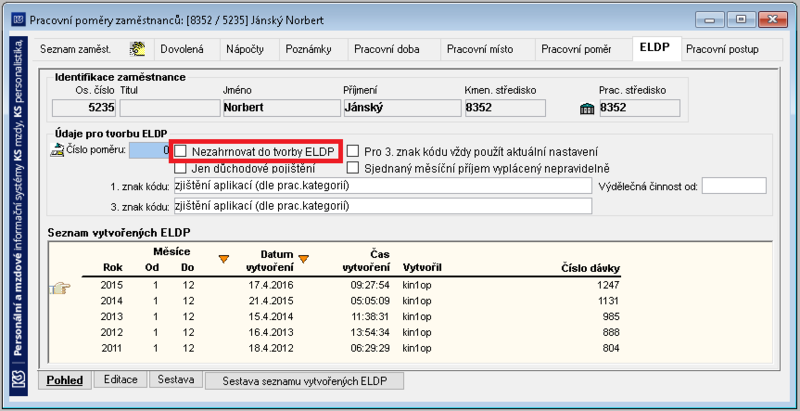Image resolution: width=800 pixels, height=411 pixels.
Task: Click the date 15.4.2014 cell
Action: point(272,317)
